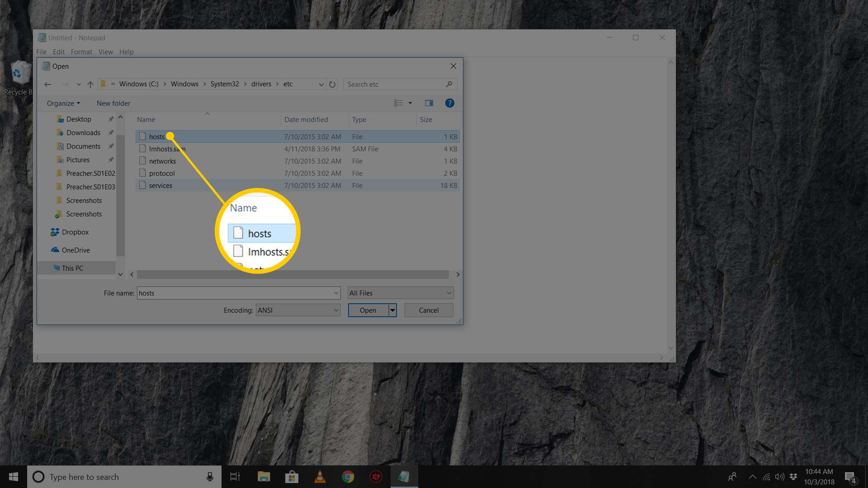The height and width of the screenshot is (488, 868).
Task: Click the search icon in address bar
Action: [x=448, y=84]
